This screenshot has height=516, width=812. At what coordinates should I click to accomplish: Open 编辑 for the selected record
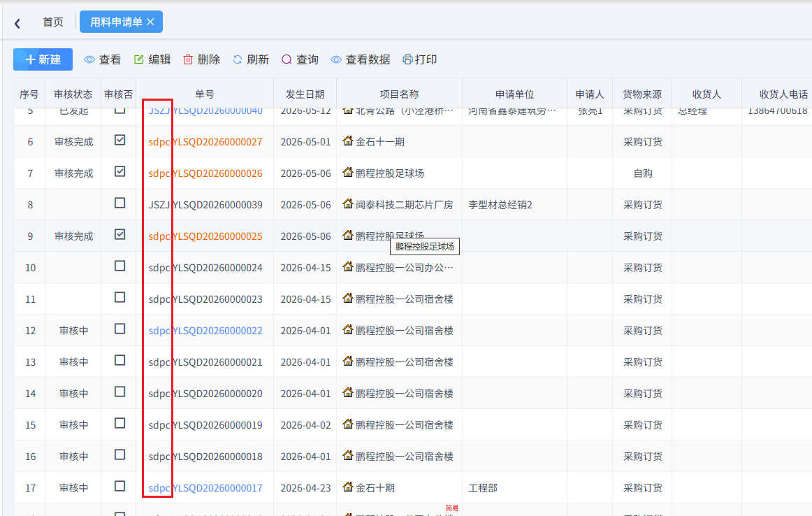tap(152, 59)
